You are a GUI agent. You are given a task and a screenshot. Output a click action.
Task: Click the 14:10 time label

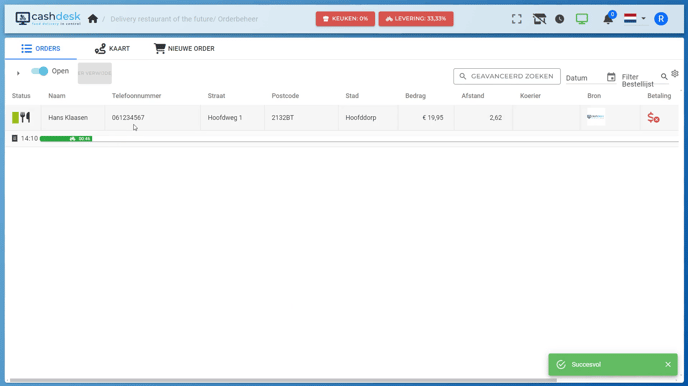pos(29,138)
